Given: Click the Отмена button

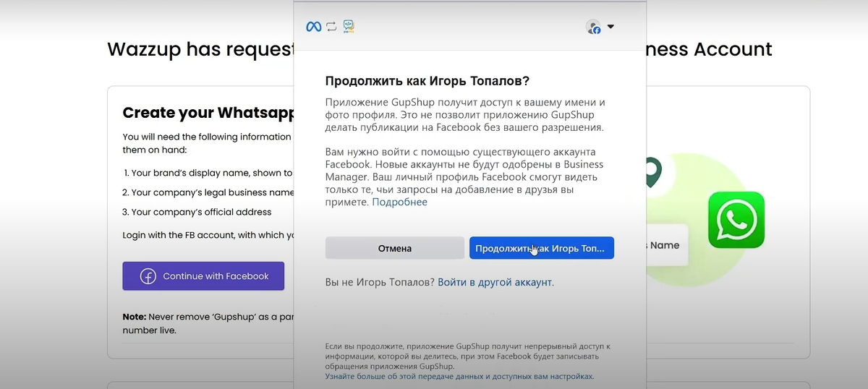Looking at the screenshot, I should [x=395, y=248].
